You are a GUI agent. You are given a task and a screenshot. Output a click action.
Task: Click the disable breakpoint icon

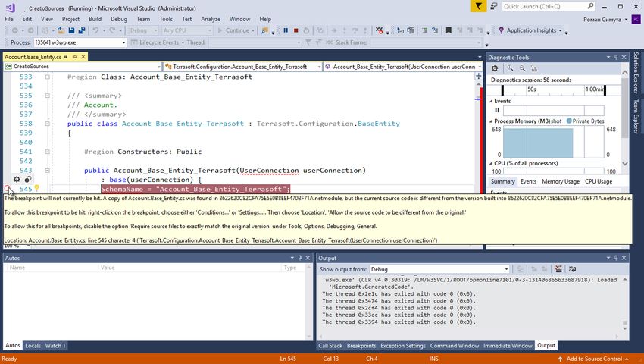tap(28, 179)
